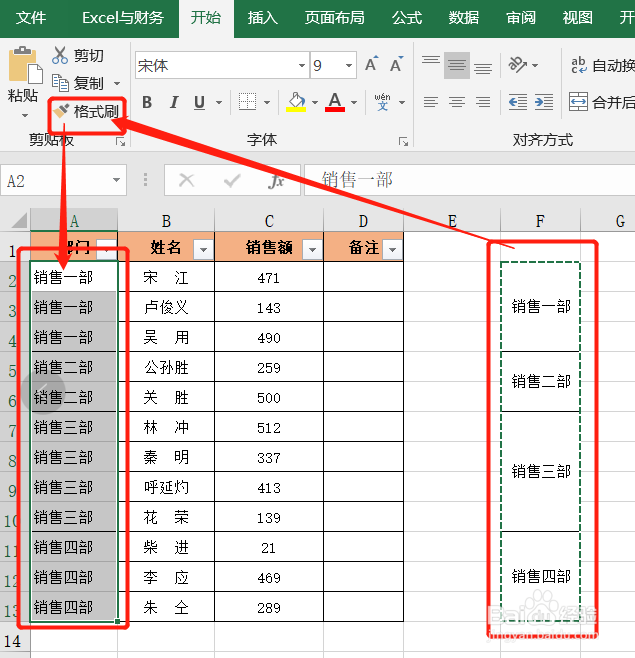
Task: Toggle middle vertical alignment
Action: coord(457,65)
